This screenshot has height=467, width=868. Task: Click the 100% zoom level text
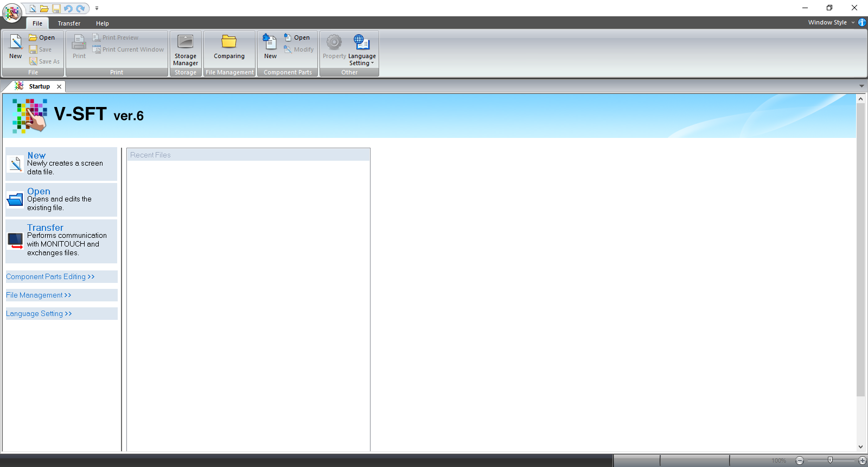point(778,460)
